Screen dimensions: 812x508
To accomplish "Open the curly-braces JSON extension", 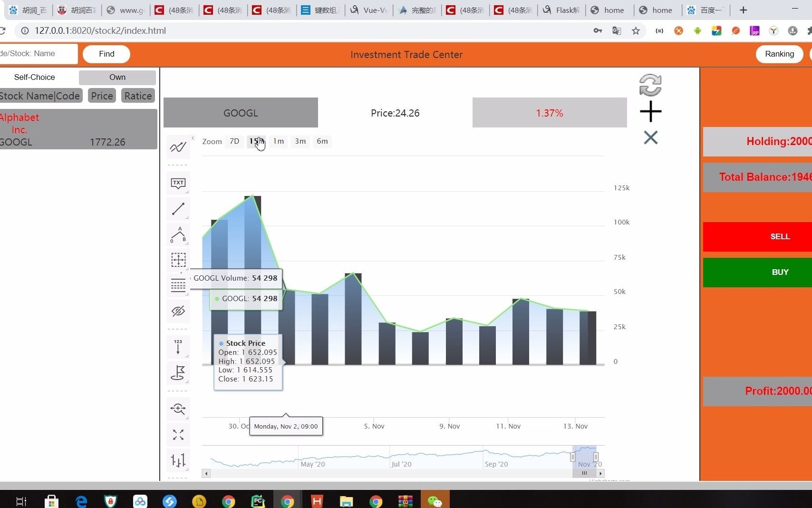I will pos(659,30).
